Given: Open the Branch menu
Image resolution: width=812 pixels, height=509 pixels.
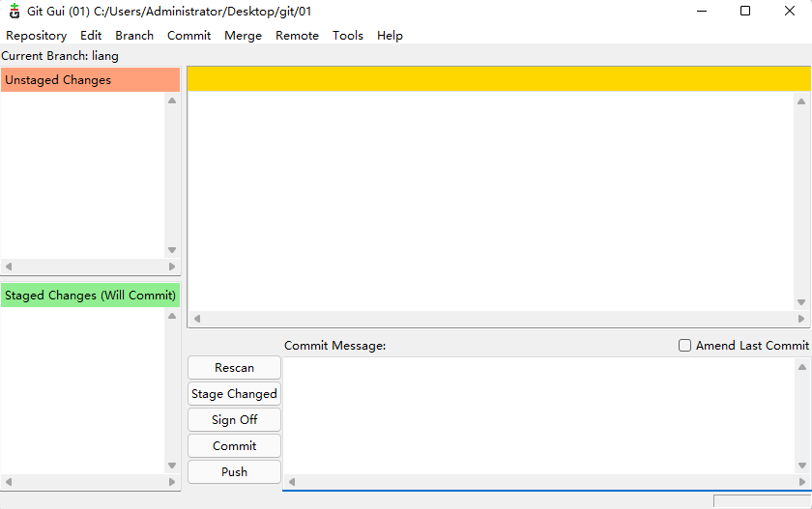Looking at the screenshot, I should pos(134,36).
